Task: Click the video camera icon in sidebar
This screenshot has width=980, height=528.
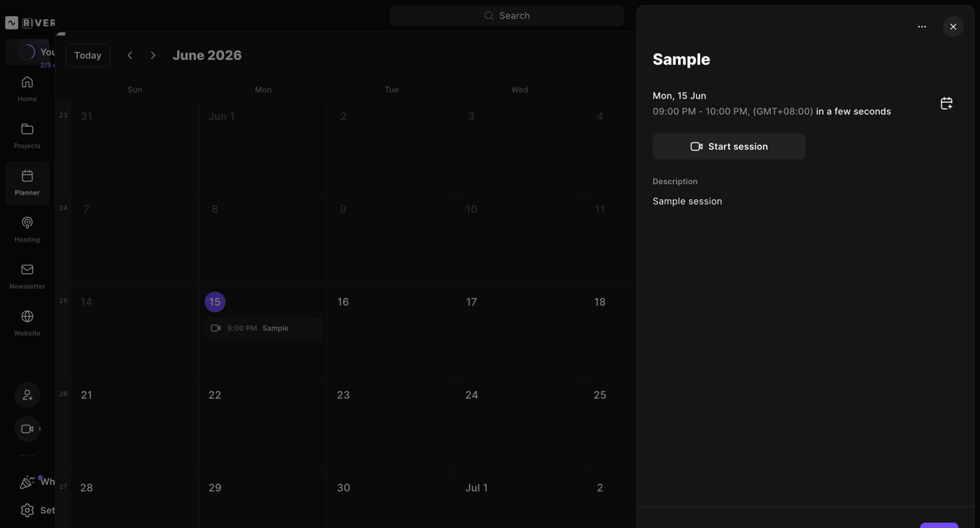Action: click(x=27, y=429)
